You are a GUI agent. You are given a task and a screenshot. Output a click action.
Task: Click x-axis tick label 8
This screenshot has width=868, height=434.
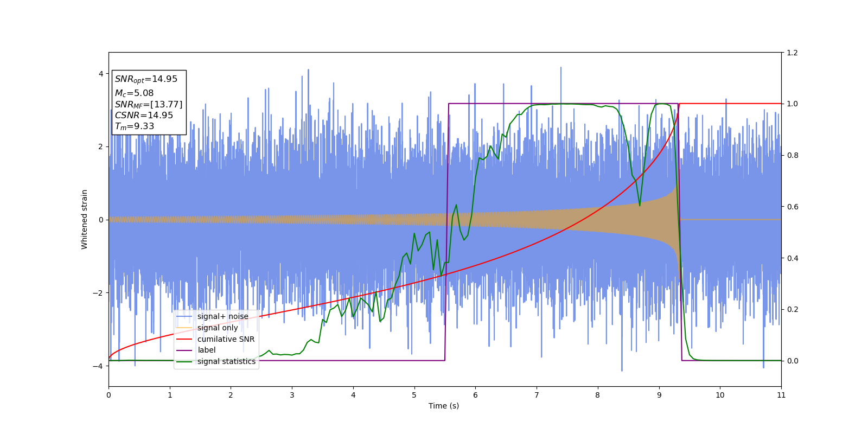(x=598, y=395)
